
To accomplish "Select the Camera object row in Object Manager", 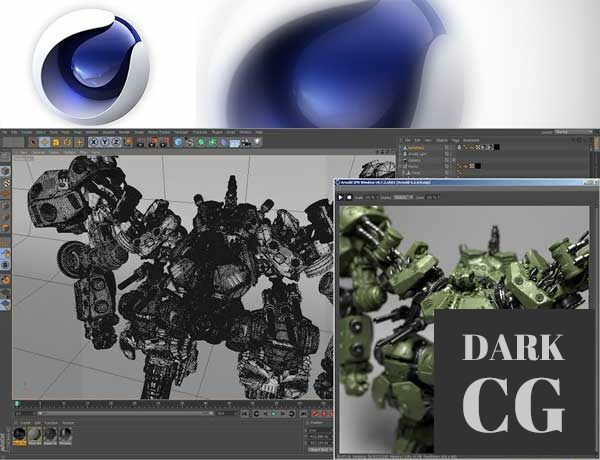I will [414, 160].
